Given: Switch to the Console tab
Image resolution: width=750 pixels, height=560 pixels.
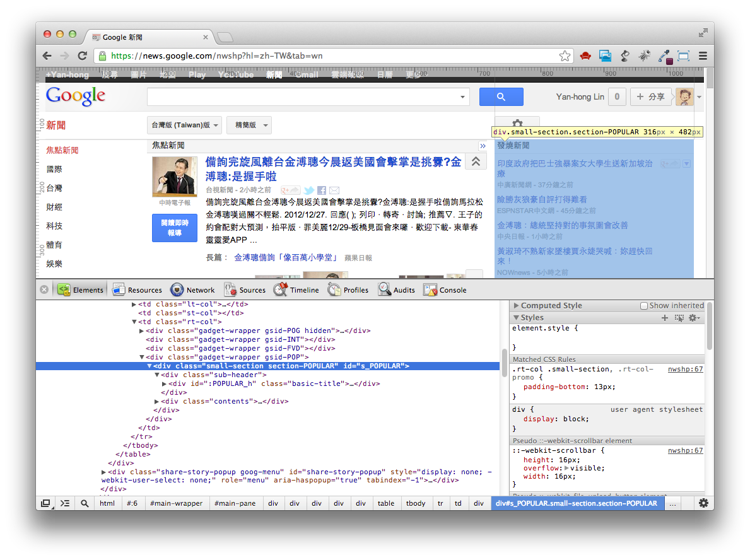Looking at the screenshot, I should point(445,290).
